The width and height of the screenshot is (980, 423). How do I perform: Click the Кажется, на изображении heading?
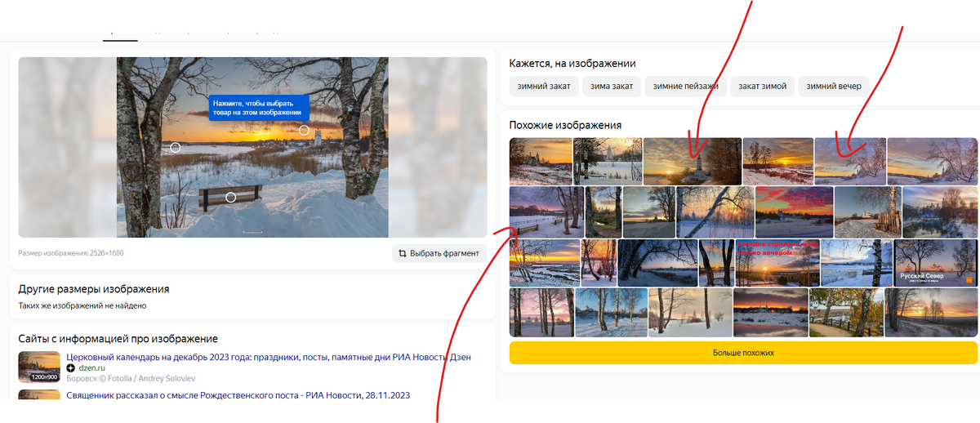pyautogui.click(x=572, y=63)
